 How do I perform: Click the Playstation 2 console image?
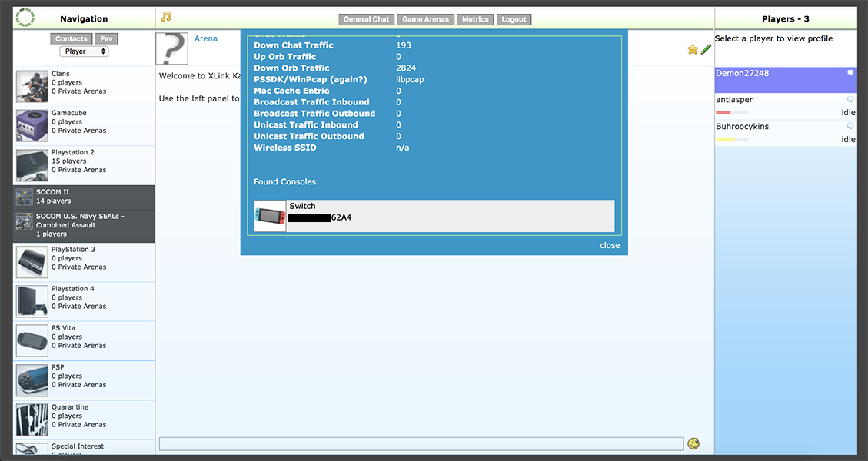[32, 165]
